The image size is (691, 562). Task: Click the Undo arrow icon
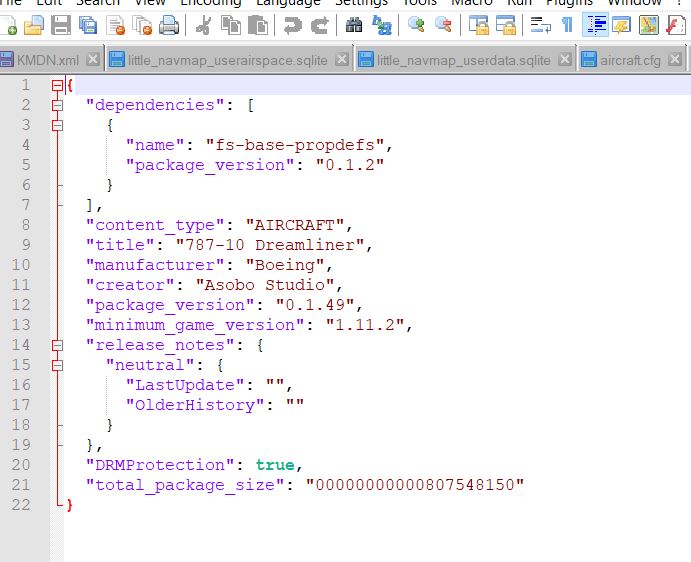(x=292, y=25)
